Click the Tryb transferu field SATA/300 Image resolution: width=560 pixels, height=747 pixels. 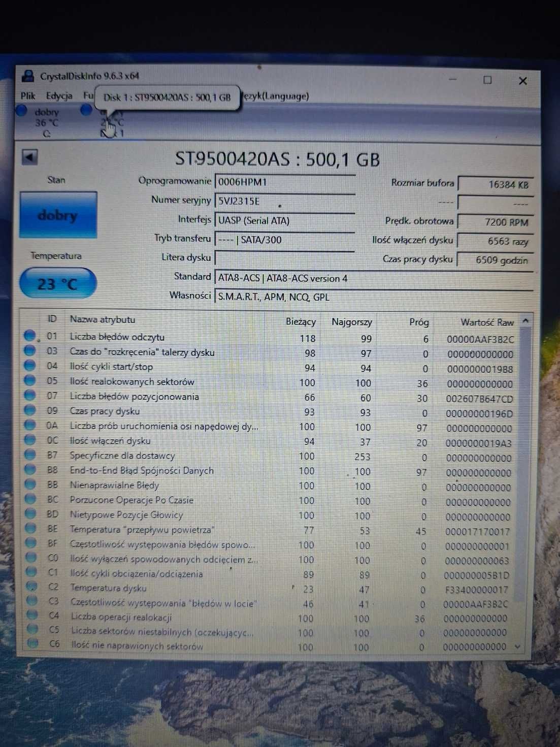[285, 240]
